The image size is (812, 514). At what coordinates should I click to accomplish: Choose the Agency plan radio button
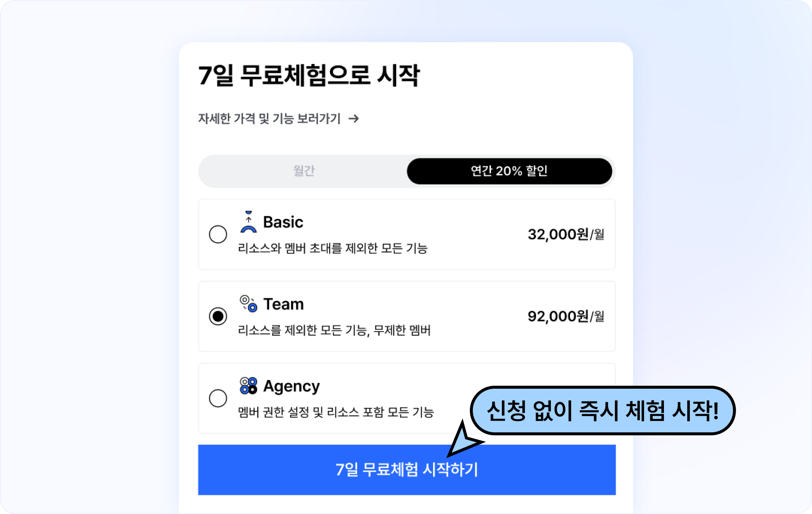pos(218,398)
